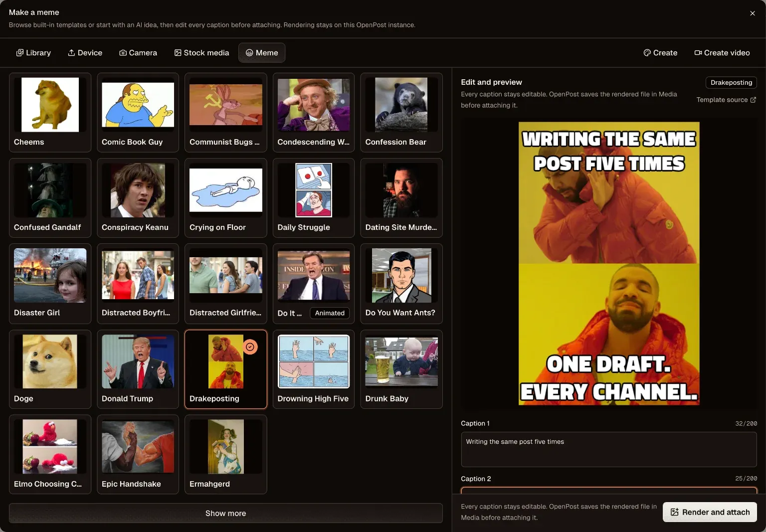Select the Meme tab

coord(262,53)
